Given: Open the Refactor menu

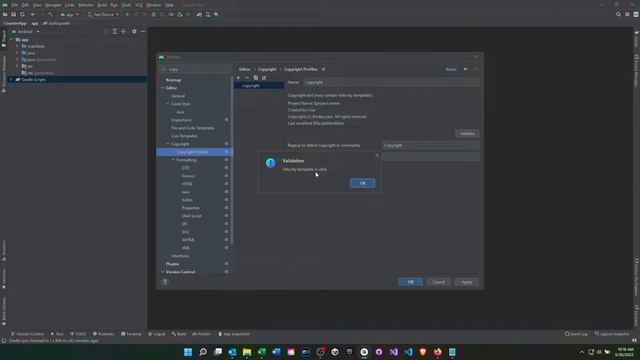Looking at the screenshot, I should [x=86, y=5].
